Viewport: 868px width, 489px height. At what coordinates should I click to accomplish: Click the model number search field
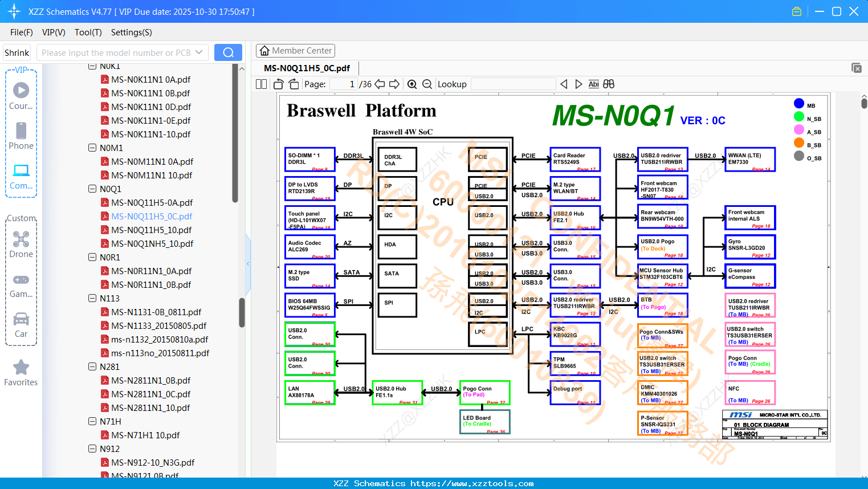(x=116, y=52)
